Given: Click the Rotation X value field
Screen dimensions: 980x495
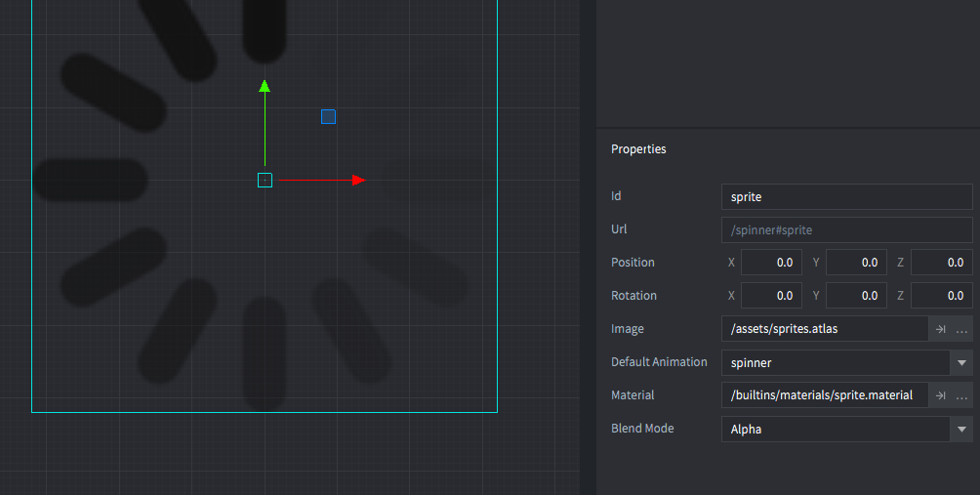Looking at the screenshot, I should 771,296.
